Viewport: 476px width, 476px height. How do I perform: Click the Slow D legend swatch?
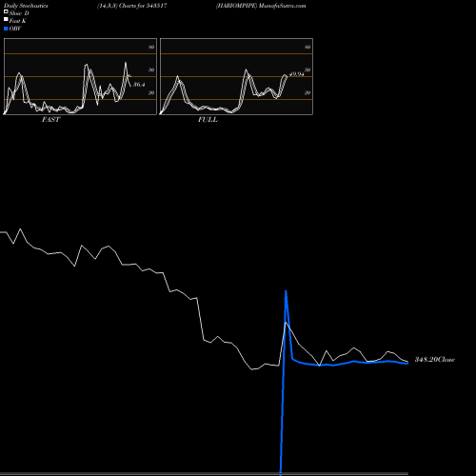[x=6, y=11]
